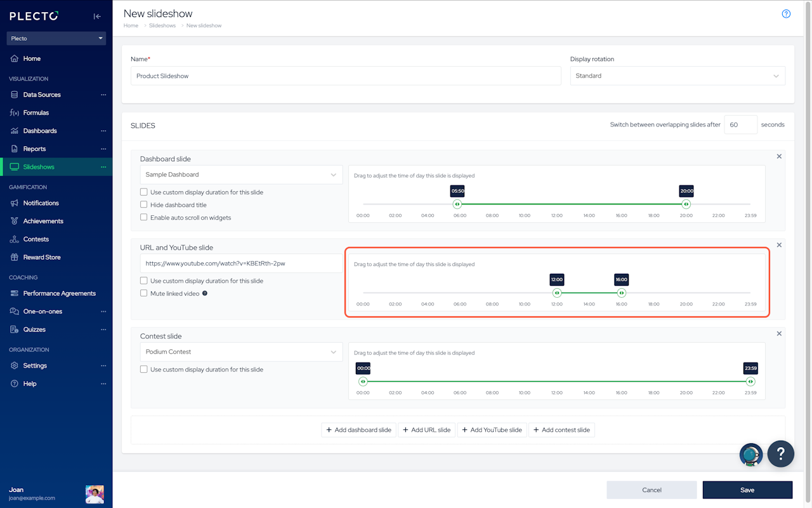The width and height of the screenshot is (812, 508).
Task: Click the 20:00 end handle on dashboard slider
Action: point(686,204)
